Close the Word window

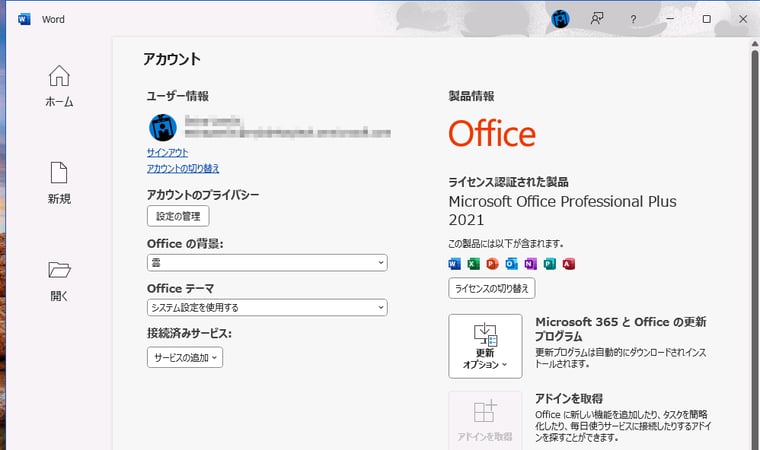click(x=743, y=19)
